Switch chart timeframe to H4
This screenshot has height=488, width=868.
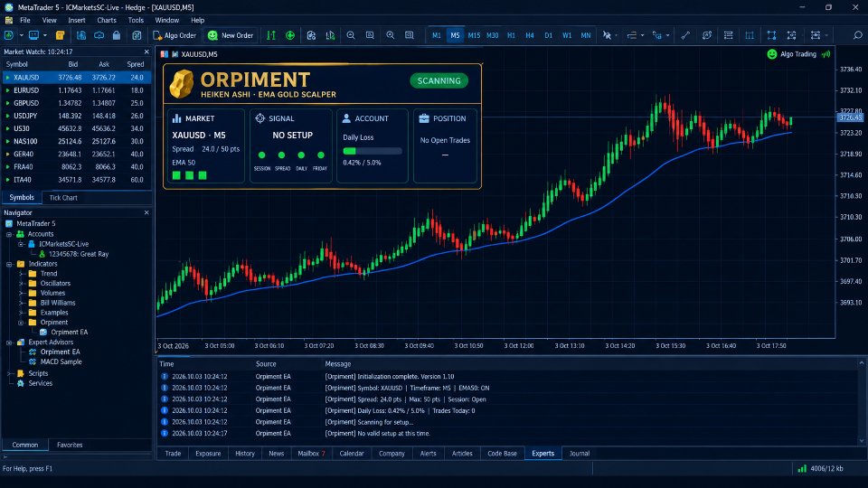click(530, 35)
